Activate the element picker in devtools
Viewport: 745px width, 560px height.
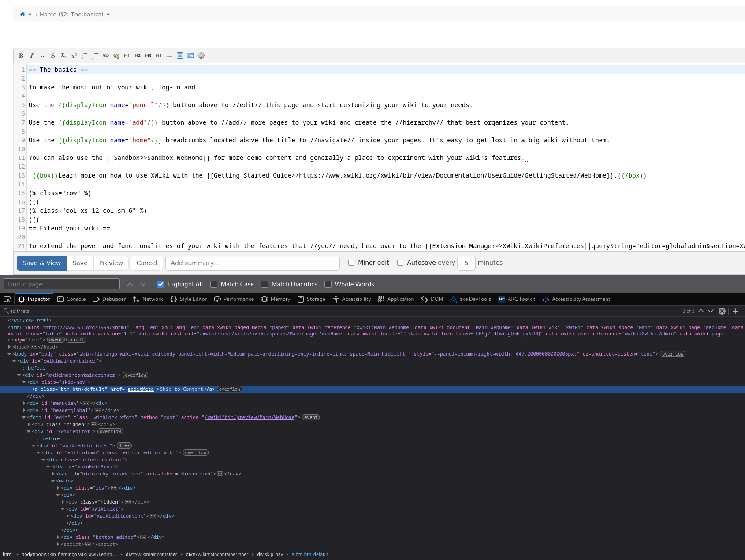point(7,299)
